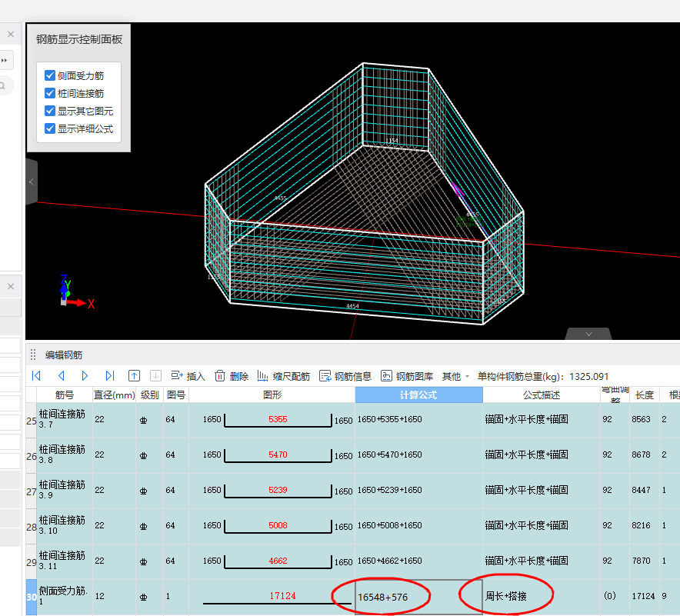Uncheck 显示其它图元 option
Screen dimensions: 680x616
point(50,111)
